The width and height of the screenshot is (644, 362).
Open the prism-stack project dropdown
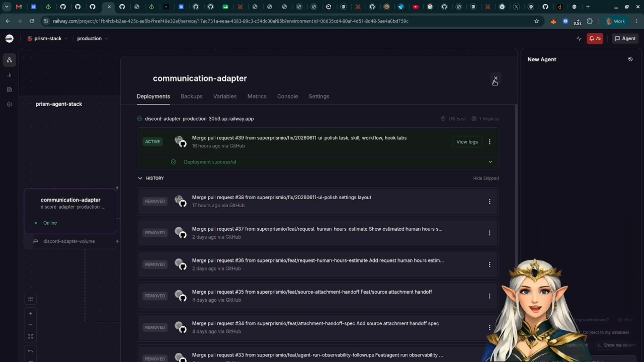[48, 39]
